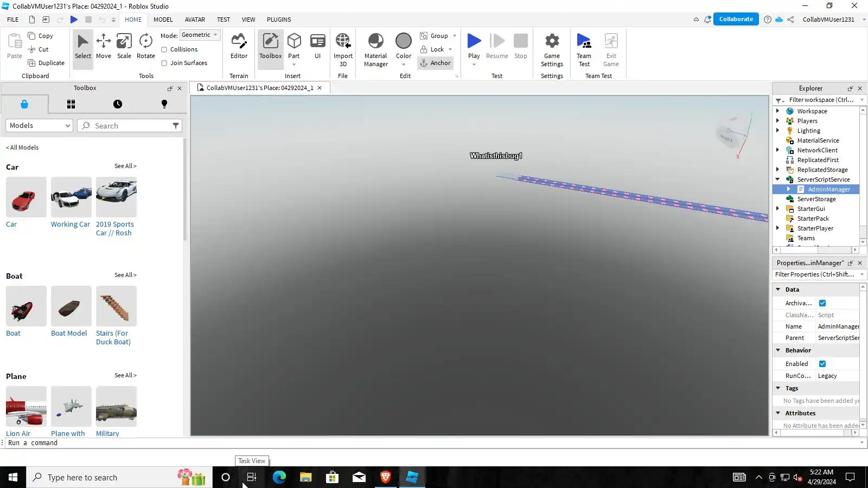Open the Mode Geometric dropdown

(x=200, y=35)
